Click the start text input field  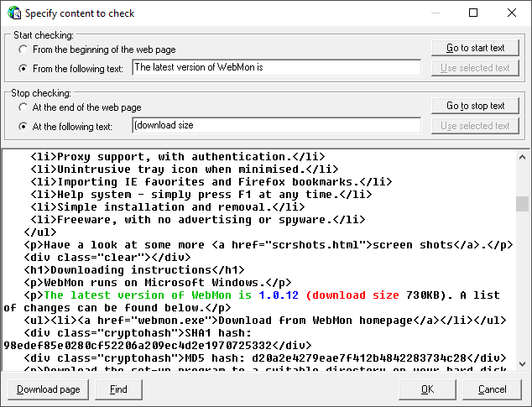[277, 67]
